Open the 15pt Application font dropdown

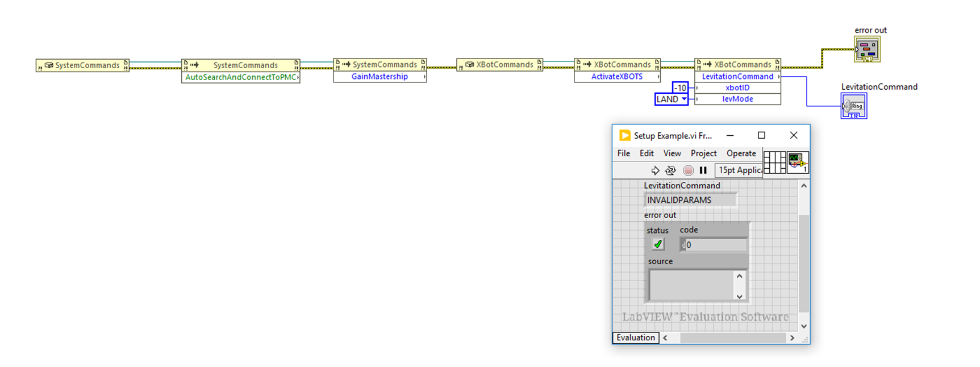(739, 170)
